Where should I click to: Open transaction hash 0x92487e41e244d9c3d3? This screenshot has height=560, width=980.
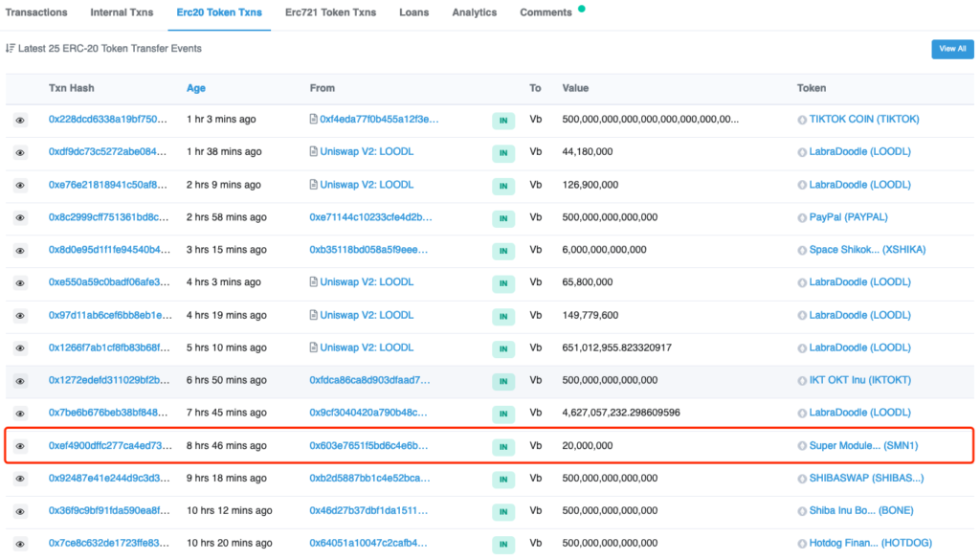click(109, 478)
